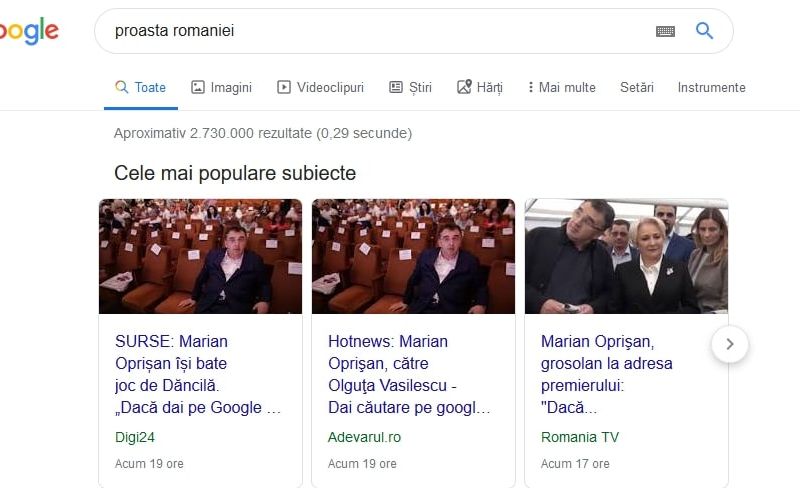The image size is (800, 488).
Task: Click the Digi24 story thumbnail image
Action: [200, 256]
